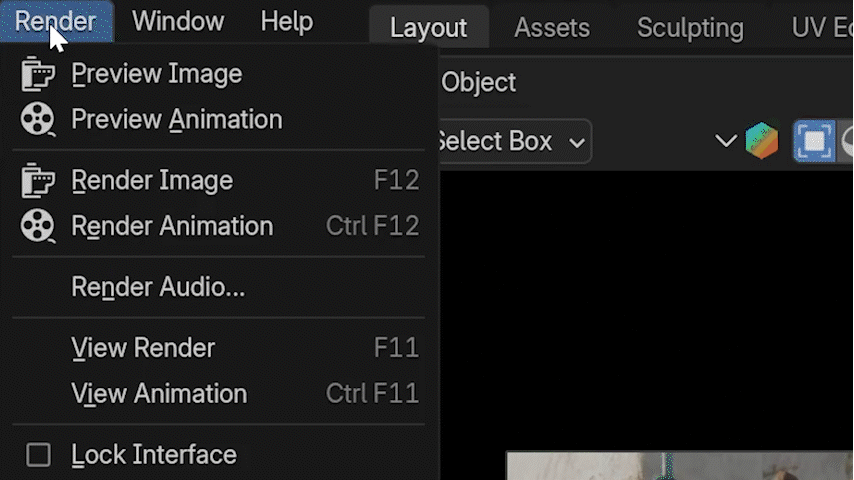The image size is (854, 480).
Task: Expand the chevron beside the hexagon icon
Action: pyautogui.click(x=726, y=141)
